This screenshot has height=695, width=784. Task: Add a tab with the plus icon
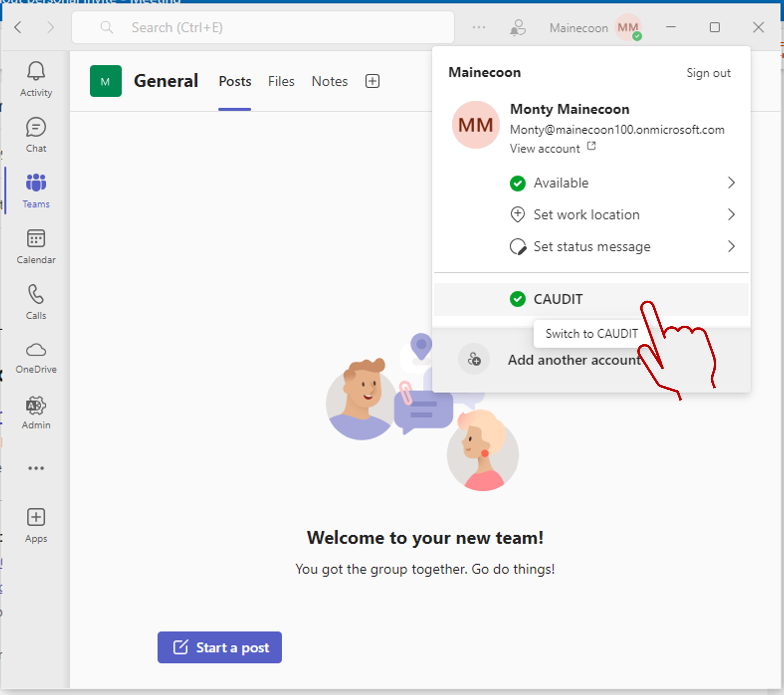[x=372, y=81]
